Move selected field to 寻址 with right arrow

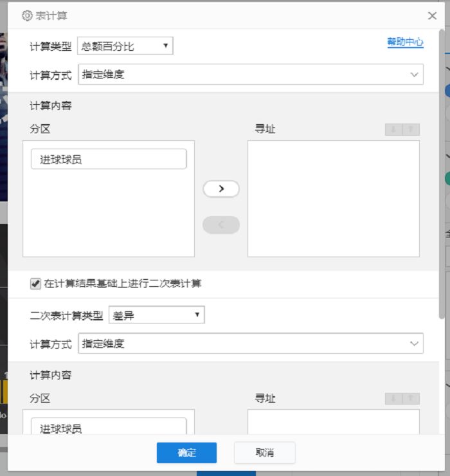(x=221, y=189)
